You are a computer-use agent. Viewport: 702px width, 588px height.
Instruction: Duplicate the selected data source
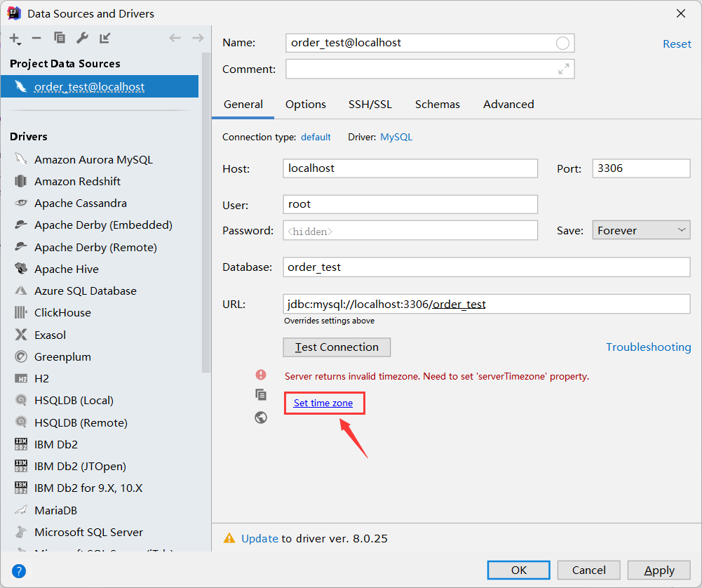click(x=60, y=38)
